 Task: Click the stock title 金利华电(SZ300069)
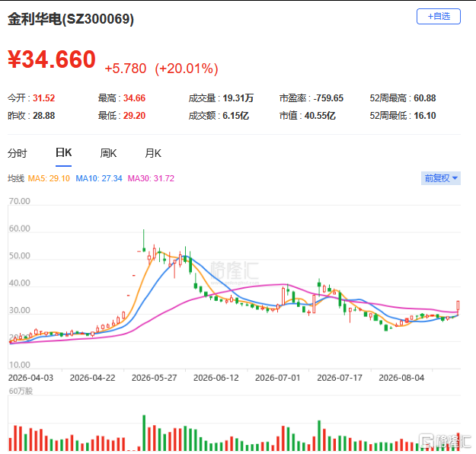[x=71, y=19]
